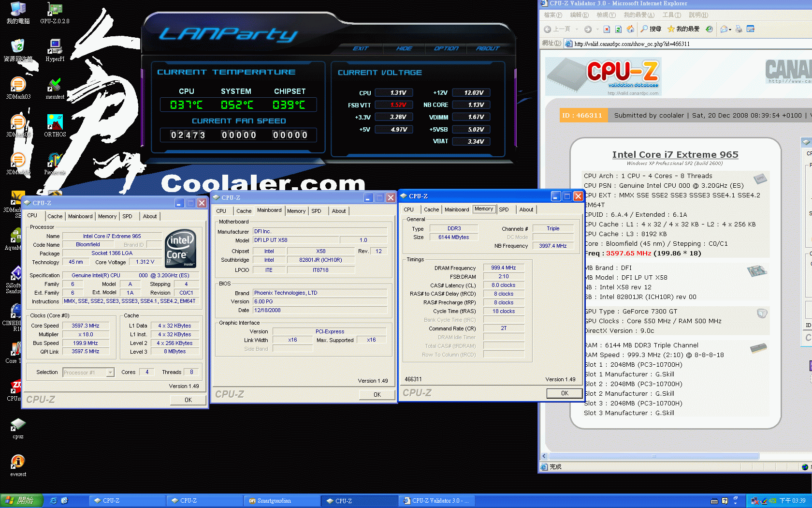
Task: Click the Intel Core i7 logo badge
Action: point(180,249)
